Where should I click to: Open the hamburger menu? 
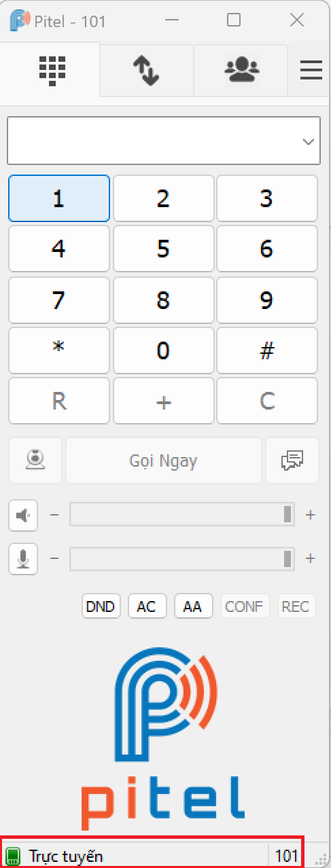tap(311, 71)
